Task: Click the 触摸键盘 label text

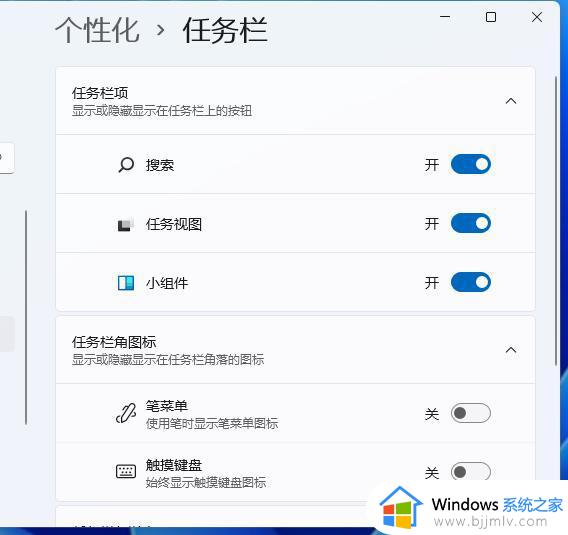Action: [x=174, y=465]
